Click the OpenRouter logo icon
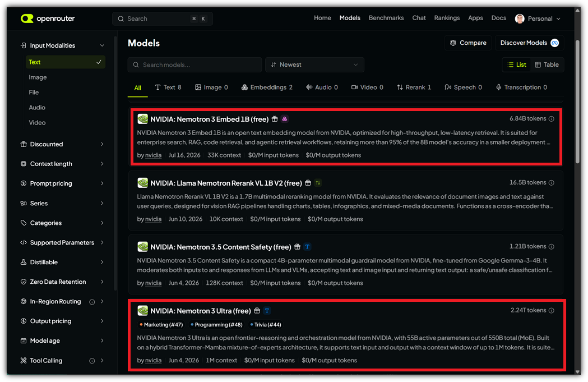 [27, 19]
